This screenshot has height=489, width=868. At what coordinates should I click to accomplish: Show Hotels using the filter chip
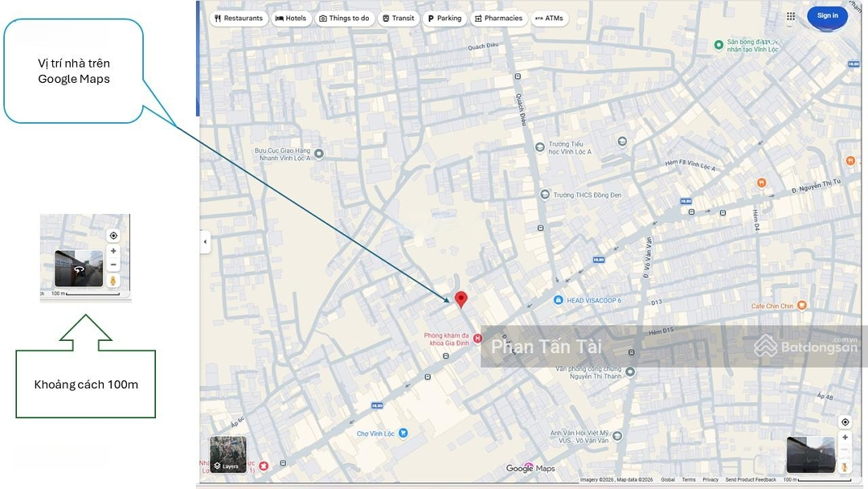(291, 18)
